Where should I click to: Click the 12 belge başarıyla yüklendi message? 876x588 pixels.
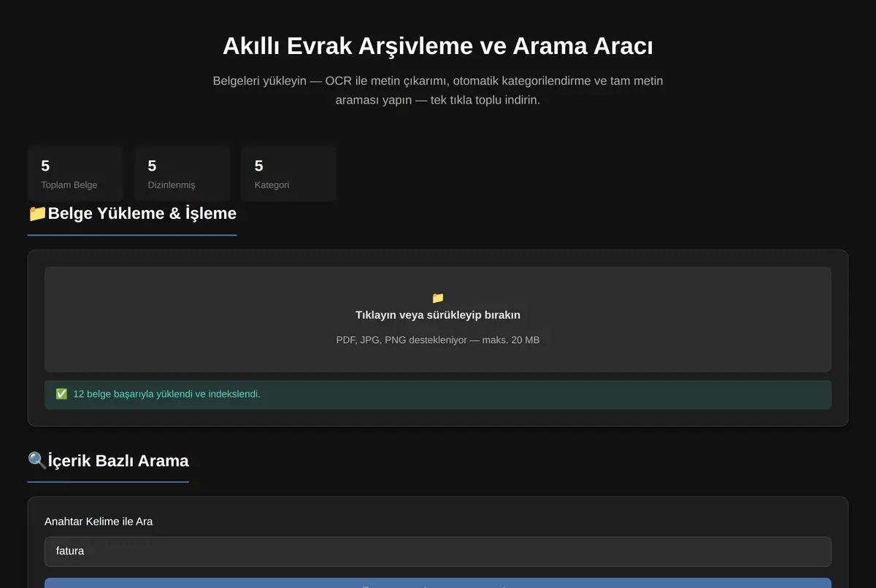coord(438,394)
